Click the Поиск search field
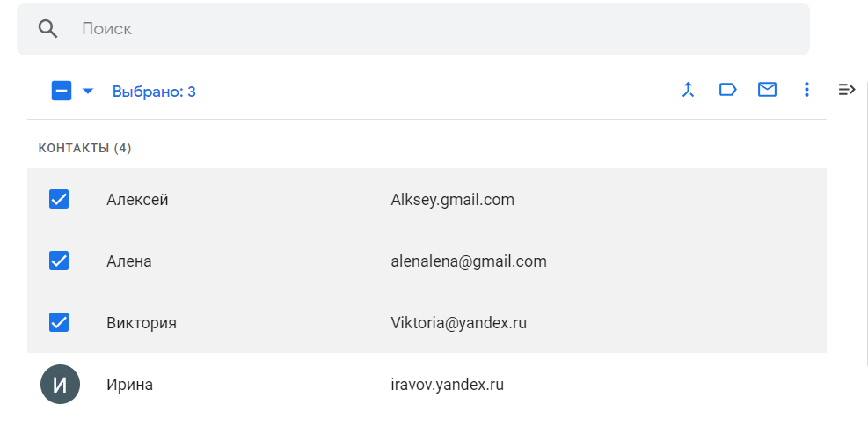This screenshot has height=434, width=868. click(x=422, y=29)
